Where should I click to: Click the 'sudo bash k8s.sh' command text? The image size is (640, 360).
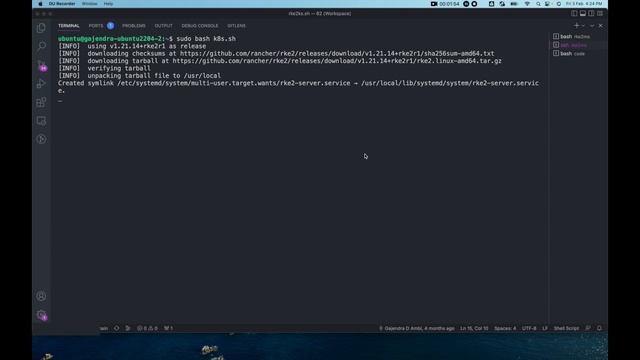point(206,39)
